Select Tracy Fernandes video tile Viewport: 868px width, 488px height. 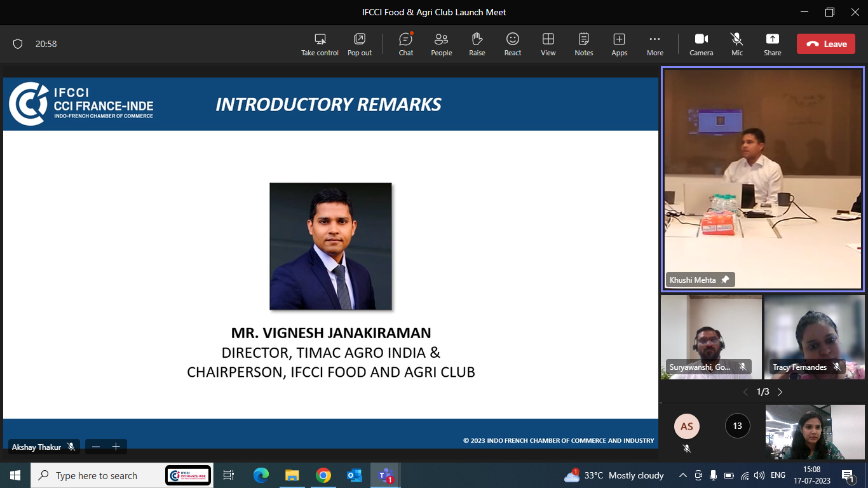pyautogui.click(x=814, y=337)
